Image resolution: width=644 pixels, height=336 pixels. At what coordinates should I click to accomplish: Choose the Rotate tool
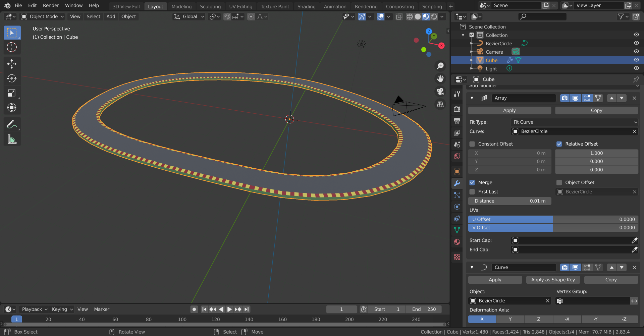click(12, 78)
